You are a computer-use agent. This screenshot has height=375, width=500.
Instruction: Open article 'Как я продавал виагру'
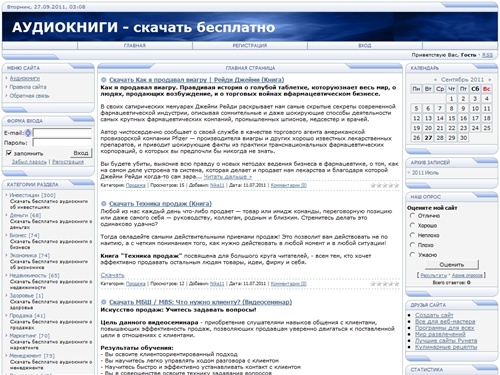pyautogui.click(x=197, y=80)
